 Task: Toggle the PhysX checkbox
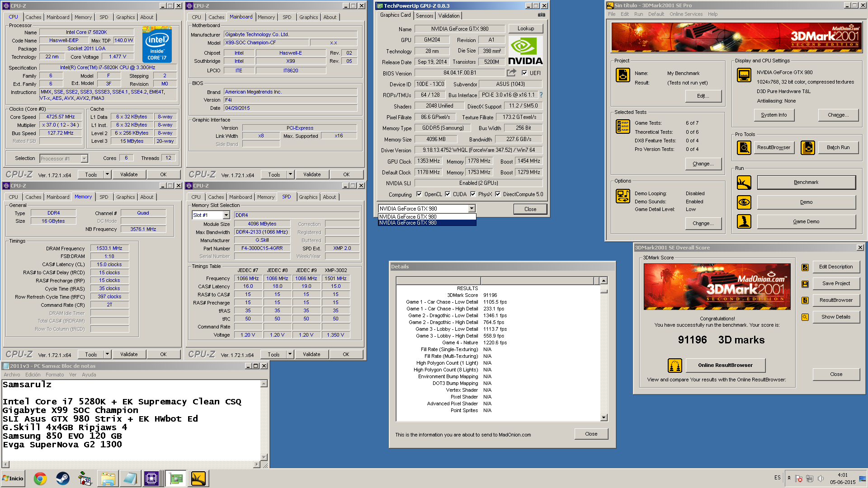coord(473,194)
